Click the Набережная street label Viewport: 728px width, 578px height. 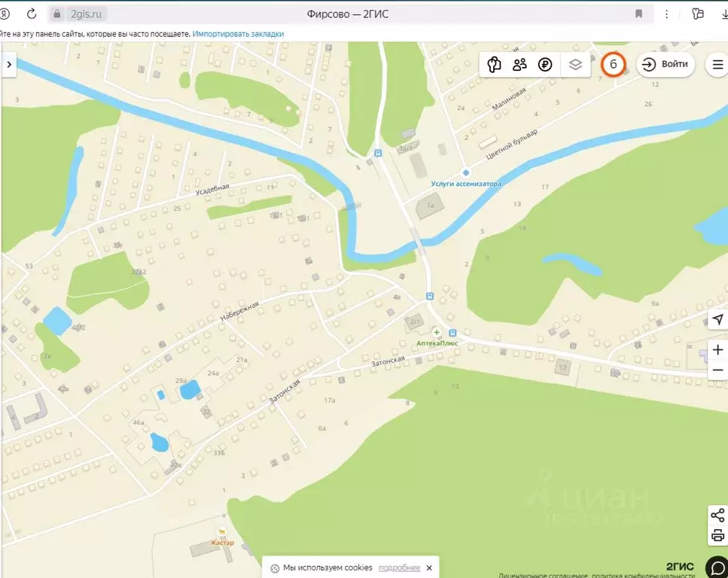pos(239,311)
